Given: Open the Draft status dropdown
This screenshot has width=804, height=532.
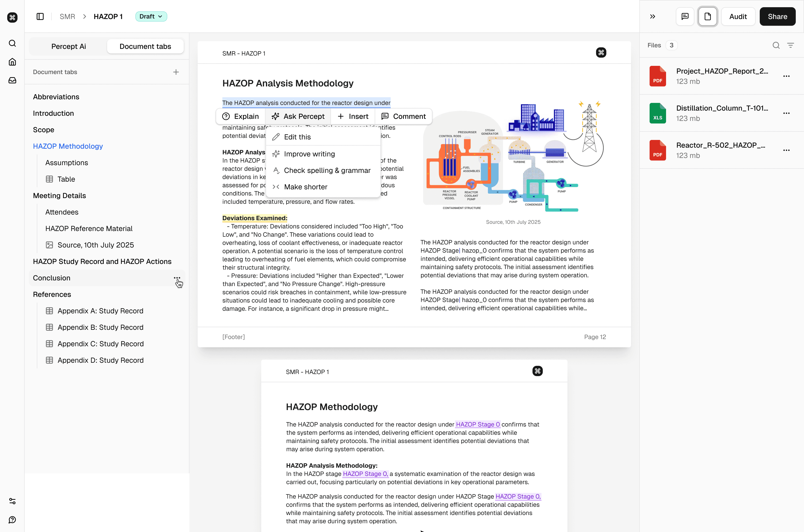Looking at the screenshot, I should pyautogui.click(x=151, y=16).
